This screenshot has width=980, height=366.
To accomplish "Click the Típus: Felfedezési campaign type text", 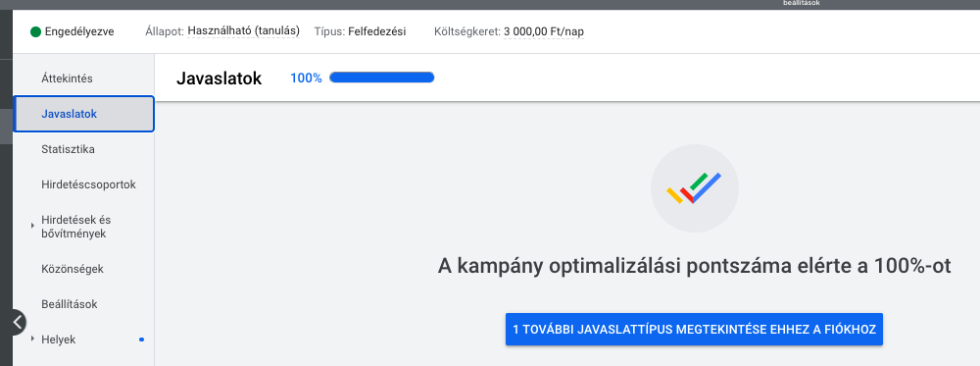I will pyautogui.click(x=360, y=31).
